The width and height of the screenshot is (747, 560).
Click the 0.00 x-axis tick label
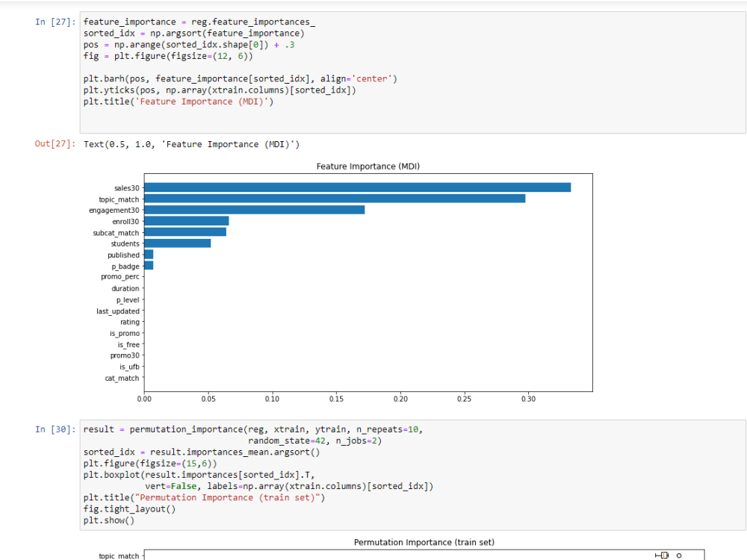[x=144, y=399]
